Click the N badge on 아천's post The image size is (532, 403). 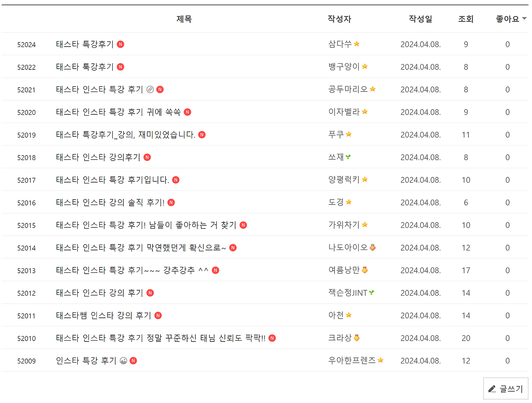click(x=158, y=315)
